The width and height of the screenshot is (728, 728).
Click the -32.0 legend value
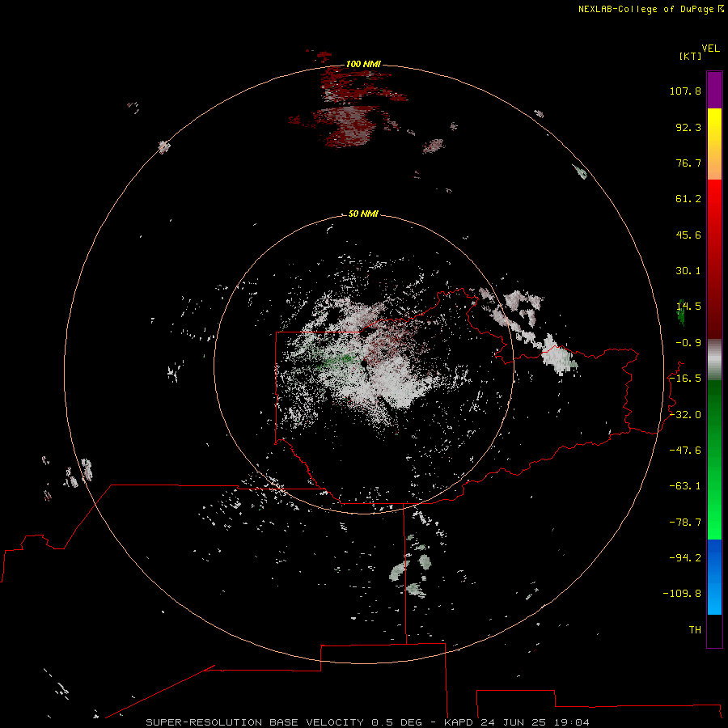[x=685, y=415]
